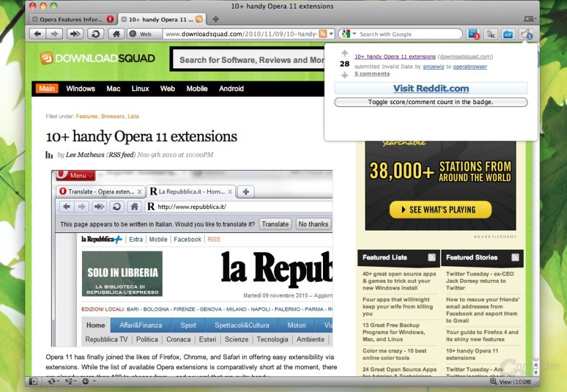This screenshot has height=392, width=567.
Task: Open the 5 comments link
Action: pos(372,73)
